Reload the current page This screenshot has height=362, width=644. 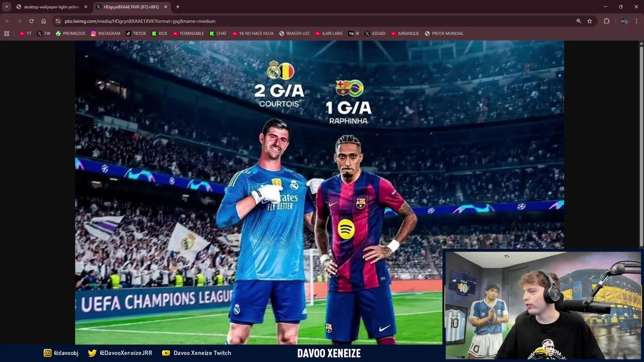[31, 21]
